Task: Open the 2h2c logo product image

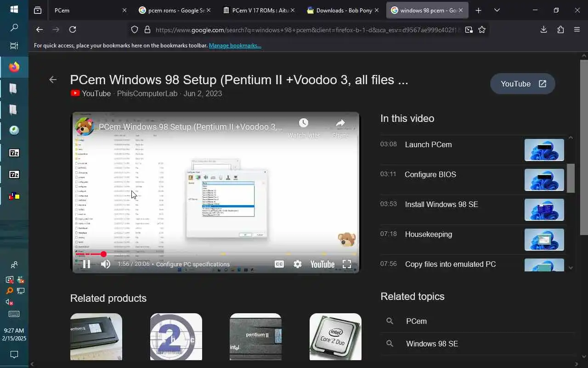Action: point(176,337)
